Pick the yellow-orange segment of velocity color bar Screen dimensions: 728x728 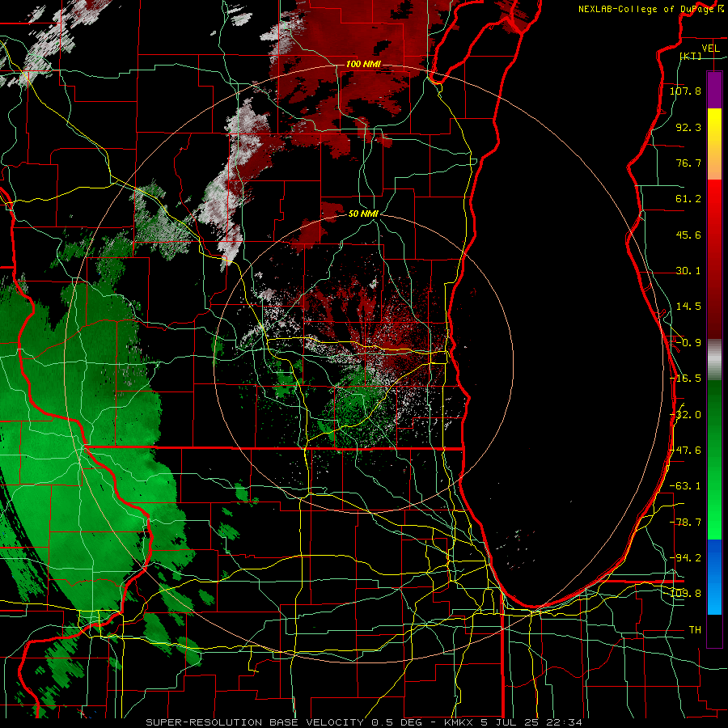click(714, 144)
